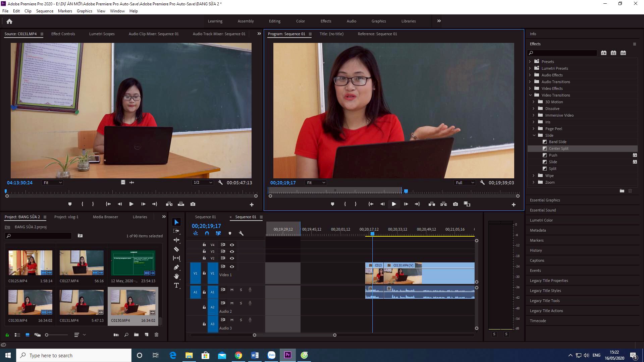The width and height of the screenshot is (644, 362).
Task: Play the Program monitor sequence
Action: point(394,204)
